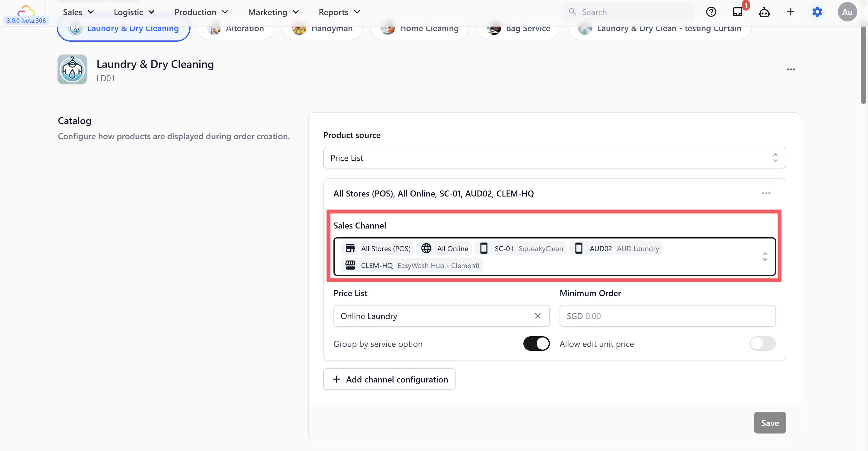The height and width of the screenshot is (451, 868).
Task: Enable Allow edit unit price toggle
Action: pos(762,344)
